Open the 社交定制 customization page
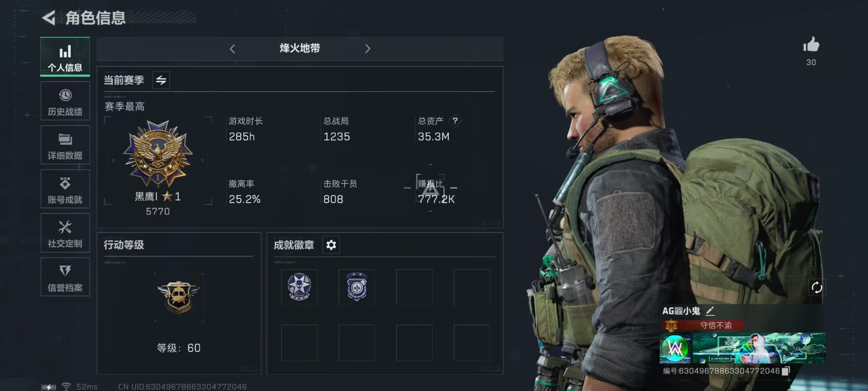This screenshot has width=868, height=391. 65,233
